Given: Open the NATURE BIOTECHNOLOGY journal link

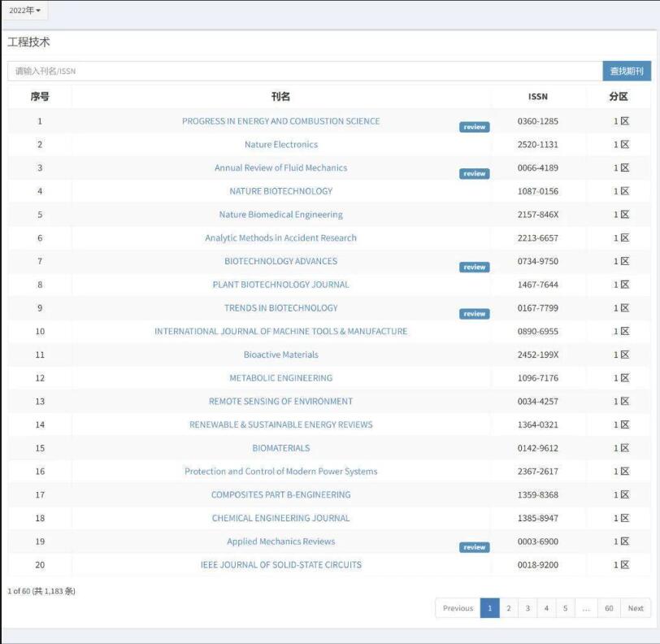Looking at the screenshot, I should (x=280, y=191).
